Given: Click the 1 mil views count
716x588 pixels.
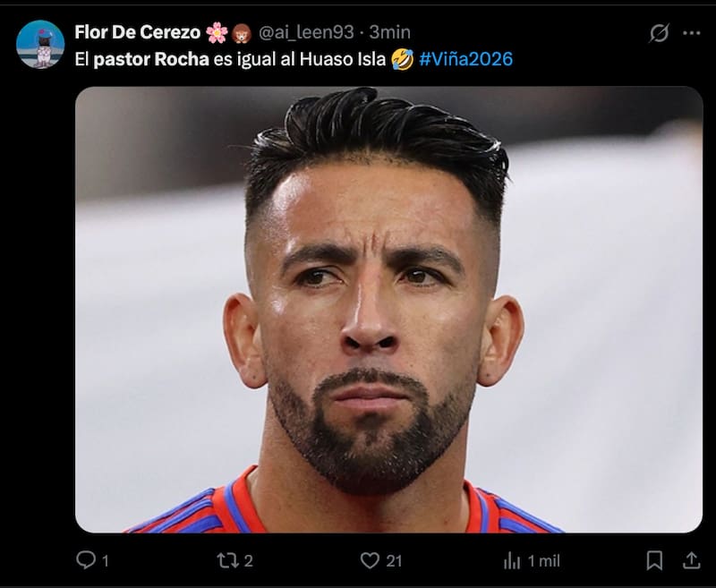Looking at the screenshot, I should pyautogui.click(x=543, y=561).
